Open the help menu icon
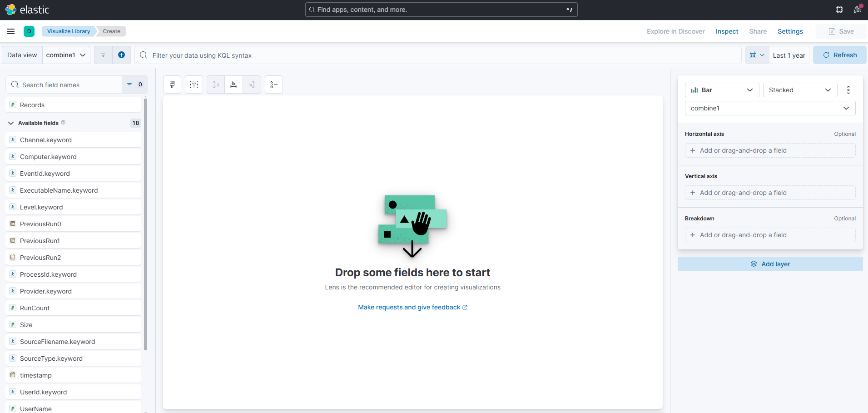 point(839,10)
